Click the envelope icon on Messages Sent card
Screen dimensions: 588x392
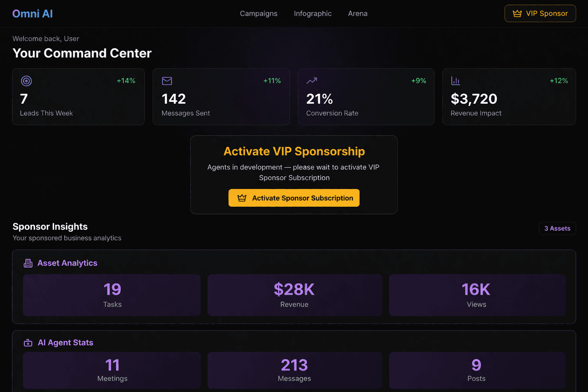click(167, 81)
